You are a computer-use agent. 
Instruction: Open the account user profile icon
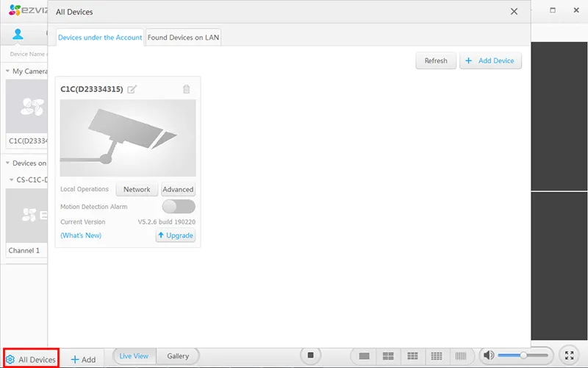[18, 35]
